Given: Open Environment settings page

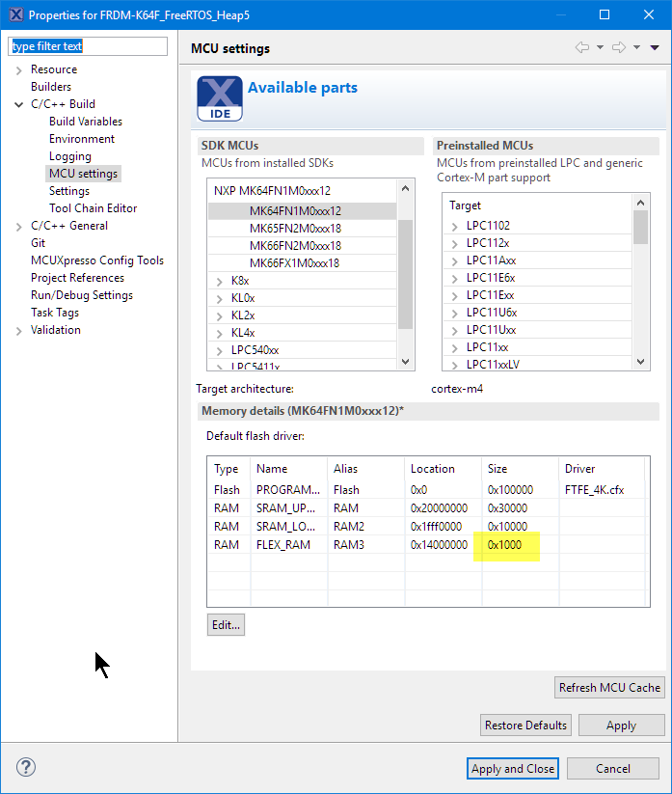Looking at the screenshot, I should 82,139.
